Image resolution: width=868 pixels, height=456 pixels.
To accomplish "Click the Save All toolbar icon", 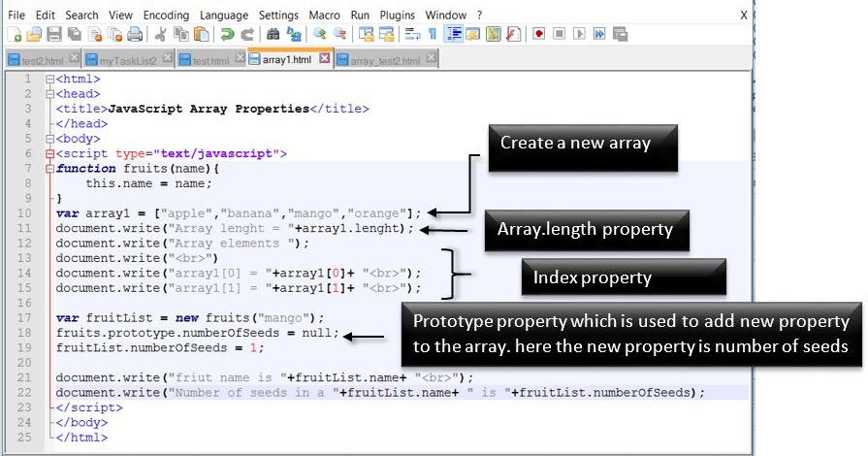I will click(x=74, y=34).
